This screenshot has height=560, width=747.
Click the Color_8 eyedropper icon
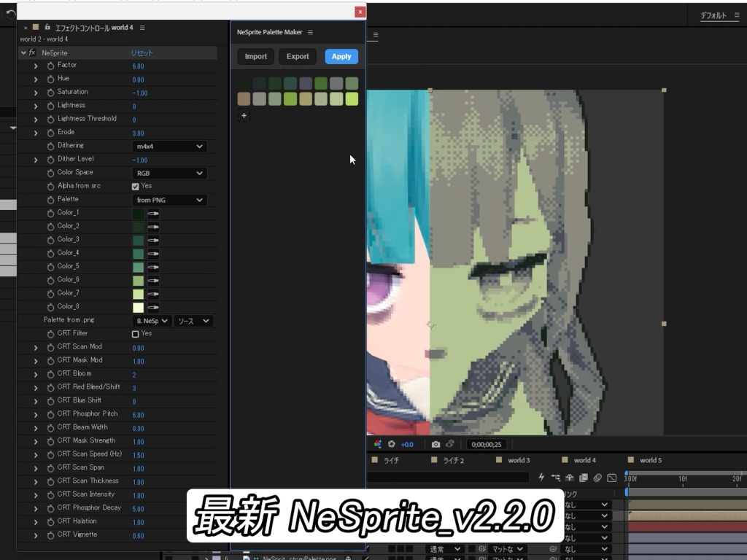click(153, 307)
